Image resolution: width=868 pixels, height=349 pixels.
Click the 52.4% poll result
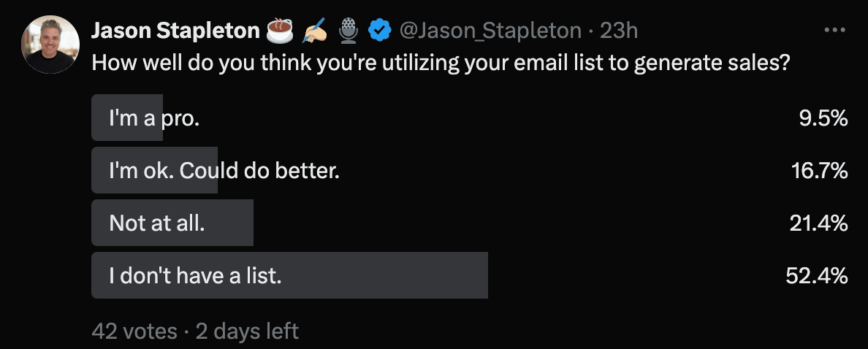point(817,275)
